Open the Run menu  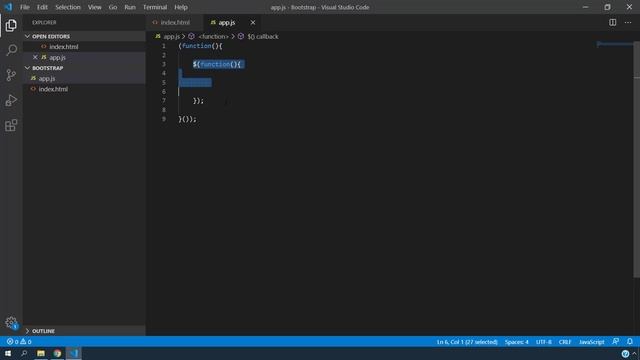[x=130, y=7]
